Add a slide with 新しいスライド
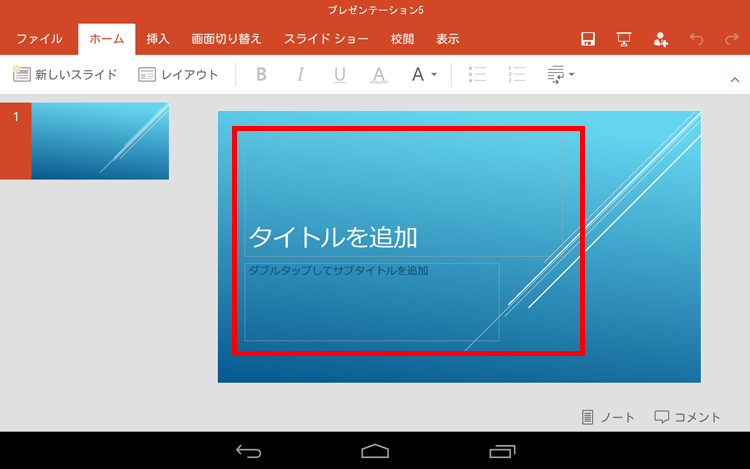The width and height of the screenshot is (750, 469). [65, 74]
